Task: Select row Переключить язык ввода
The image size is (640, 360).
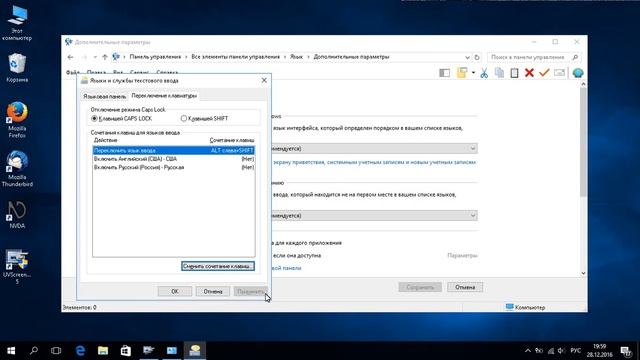Action: pyautogui.click(x=174, y=151)
